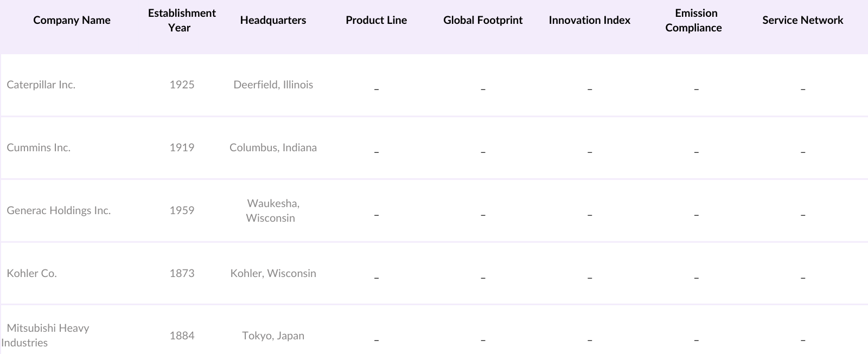Select the Global Footprint column header

pyautogui.click(x=483, y=21)
